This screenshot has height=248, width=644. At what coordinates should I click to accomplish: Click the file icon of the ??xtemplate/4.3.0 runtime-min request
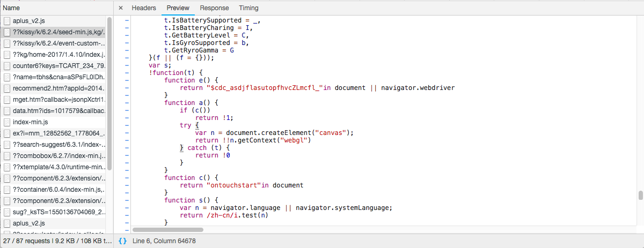tap(7, 167)
